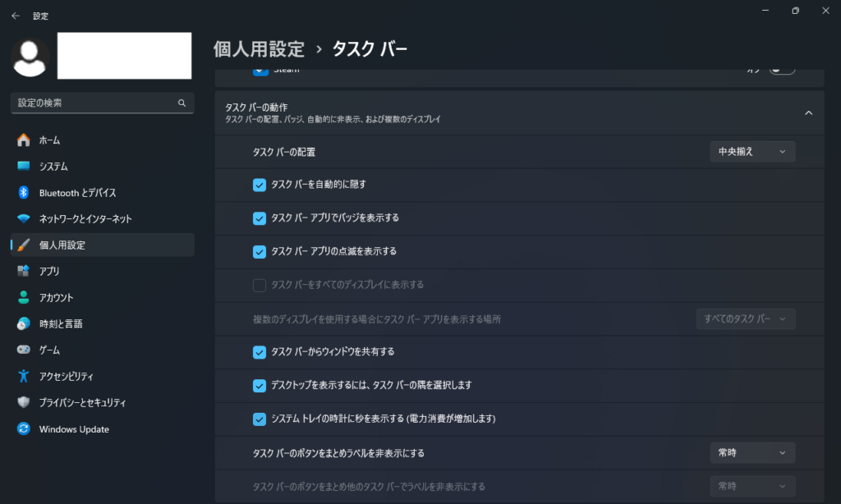Click the 設定の検索 search field
841x504 pixels.
point(103,103)
